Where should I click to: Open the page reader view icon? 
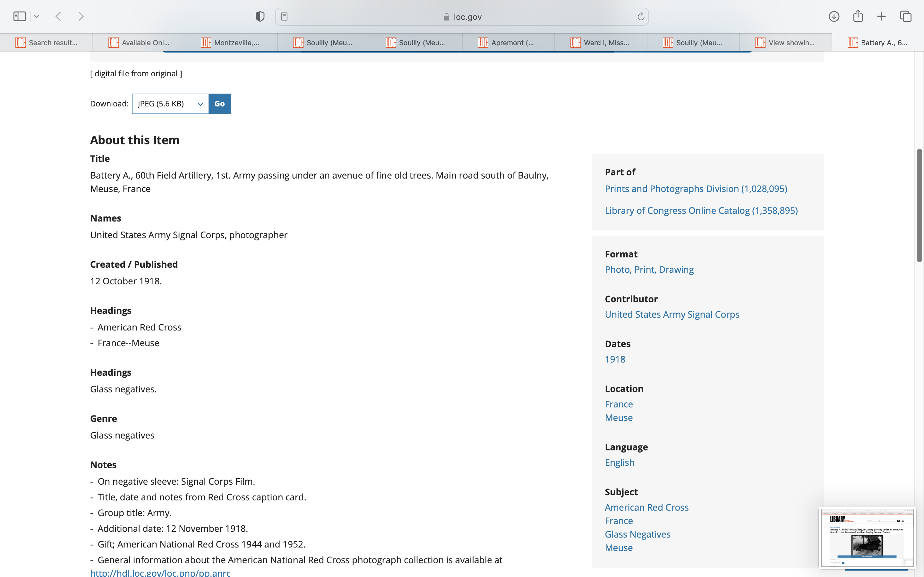[x=284, y=16]
